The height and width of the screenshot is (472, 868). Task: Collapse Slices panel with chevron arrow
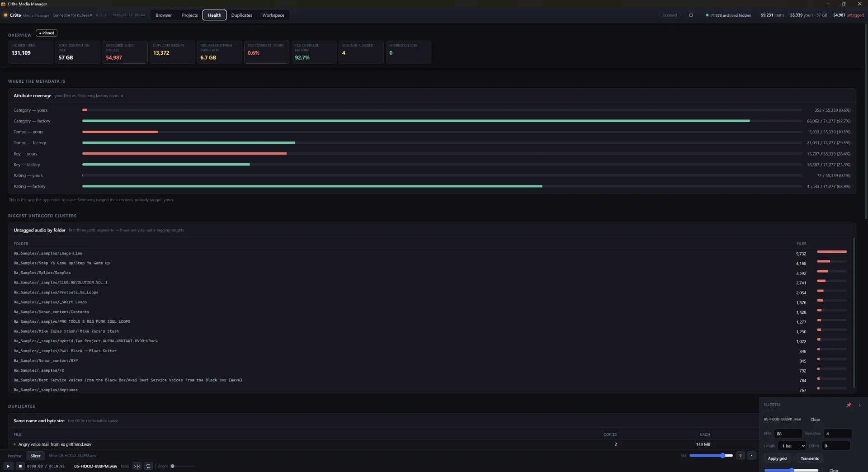pos(860,405)
